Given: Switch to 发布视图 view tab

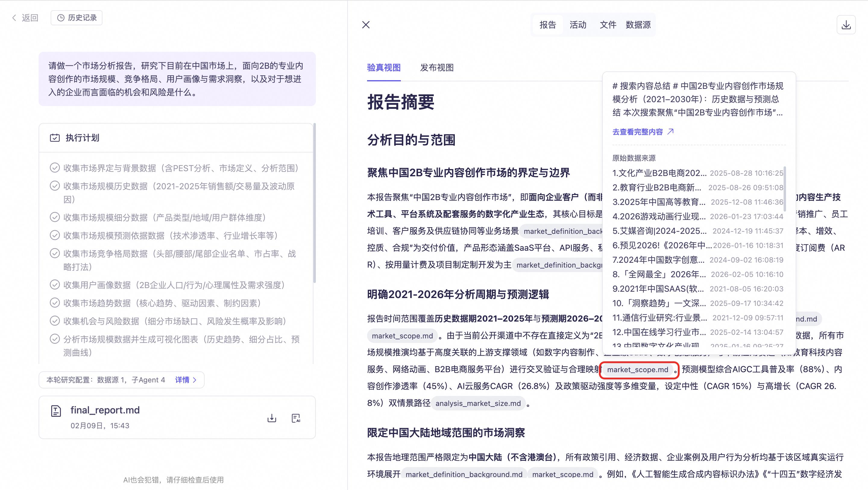Looking at the screenshot, I should coord(437,68).
